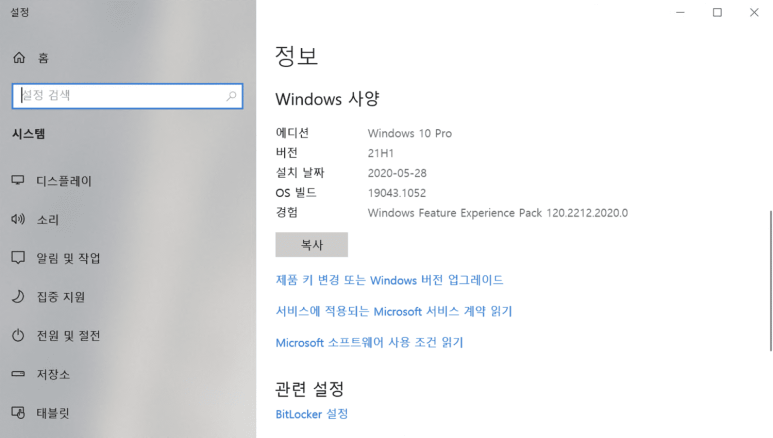Click the 관련 설정 heading
773x438 pixels.
tap(310, 389)
